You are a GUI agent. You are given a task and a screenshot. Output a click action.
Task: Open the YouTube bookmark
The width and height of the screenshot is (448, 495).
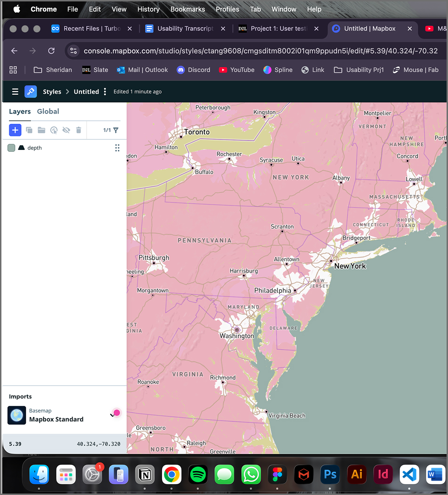(236, 70)
